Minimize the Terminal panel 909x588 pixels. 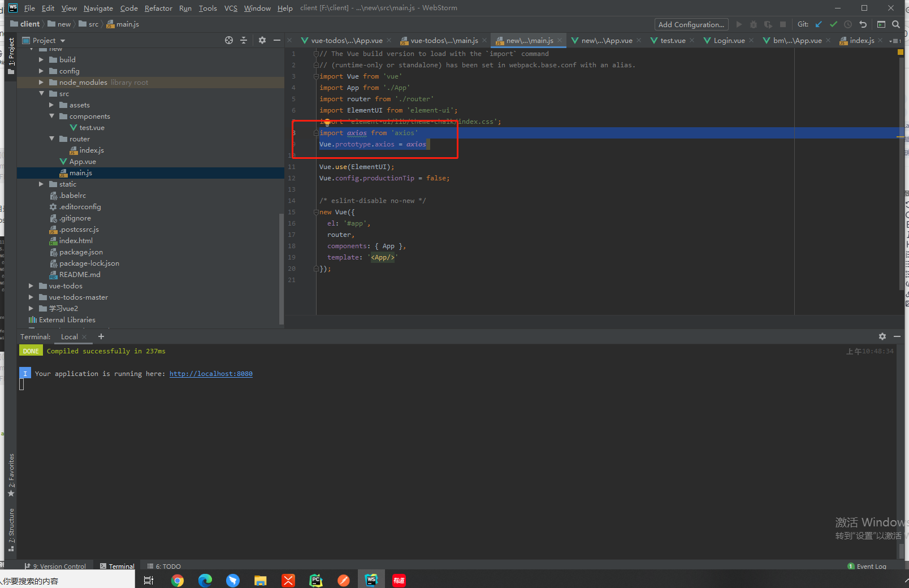[897, 336]
